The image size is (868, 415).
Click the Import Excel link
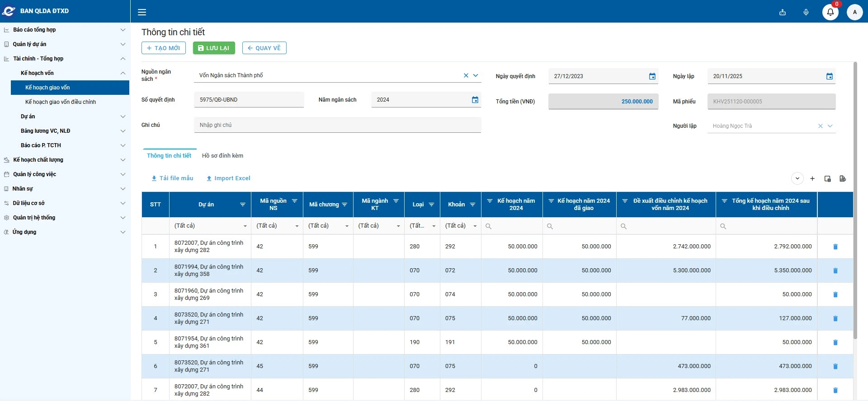[x=228, y=178]
